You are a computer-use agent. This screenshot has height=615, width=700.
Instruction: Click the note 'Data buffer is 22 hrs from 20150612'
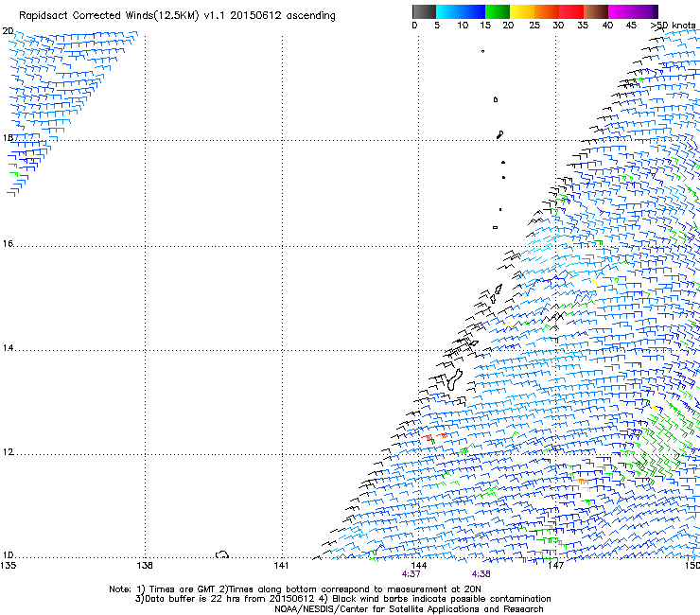(x=230, y=599)
